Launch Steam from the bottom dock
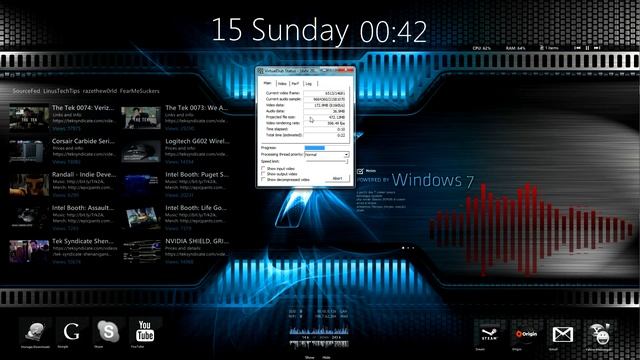The width and height of the screenshot is (640, 360). pyautogui.click(x=489, y=335)
